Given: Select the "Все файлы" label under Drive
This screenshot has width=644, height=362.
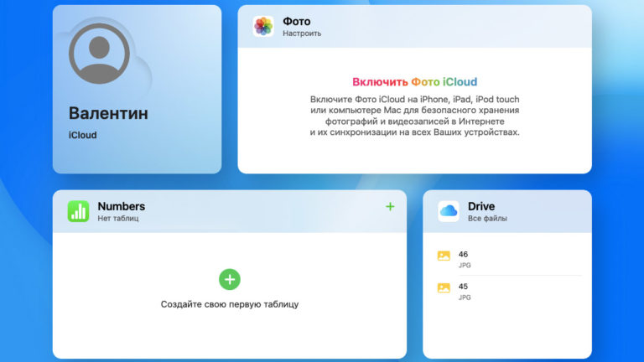Looking at the screenshot, I should tap(487, 219).
